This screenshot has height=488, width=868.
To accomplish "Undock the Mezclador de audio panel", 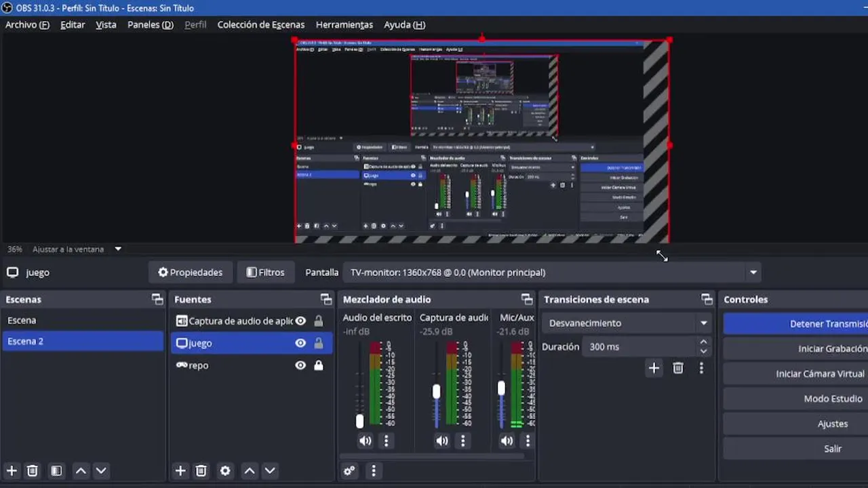I will [x=527, y=299].
